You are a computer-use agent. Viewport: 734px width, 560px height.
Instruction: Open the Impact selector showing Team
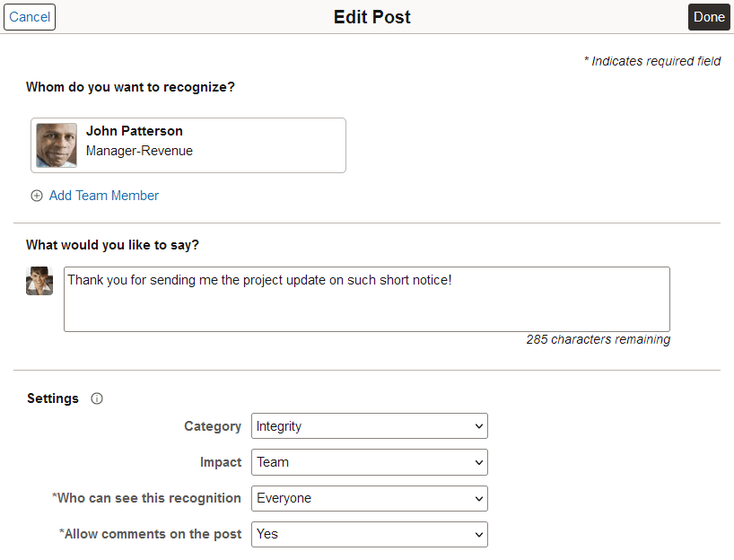(x=369, y=461)
